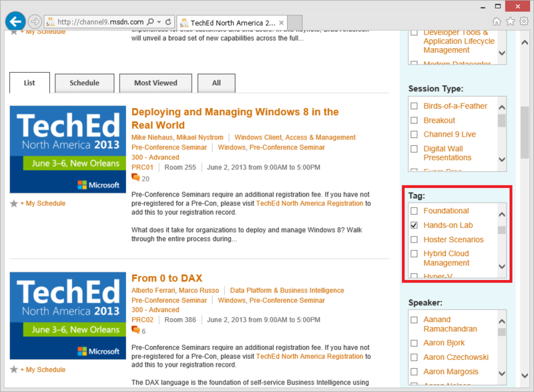534x392 pixels.
Task: Check speaker Aaron Bjork
Action: coord(414,343)
